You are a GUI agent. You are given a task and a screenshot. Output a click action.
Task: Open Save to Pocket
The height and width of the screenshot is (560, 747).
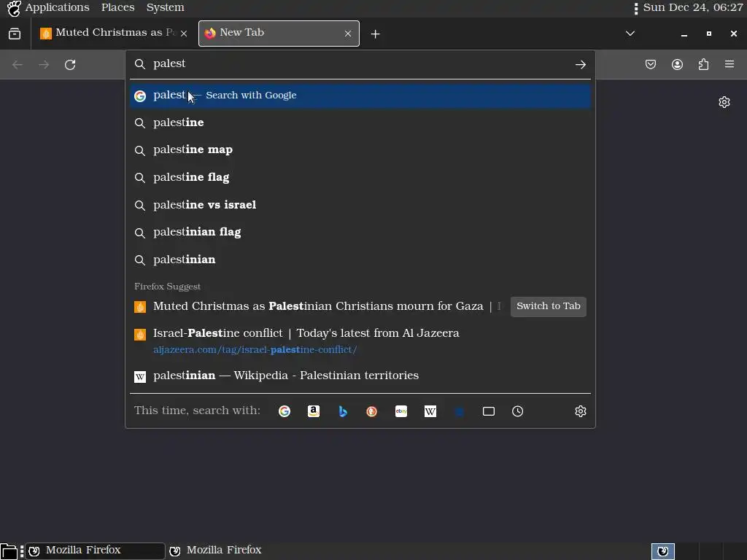[651, 64]
